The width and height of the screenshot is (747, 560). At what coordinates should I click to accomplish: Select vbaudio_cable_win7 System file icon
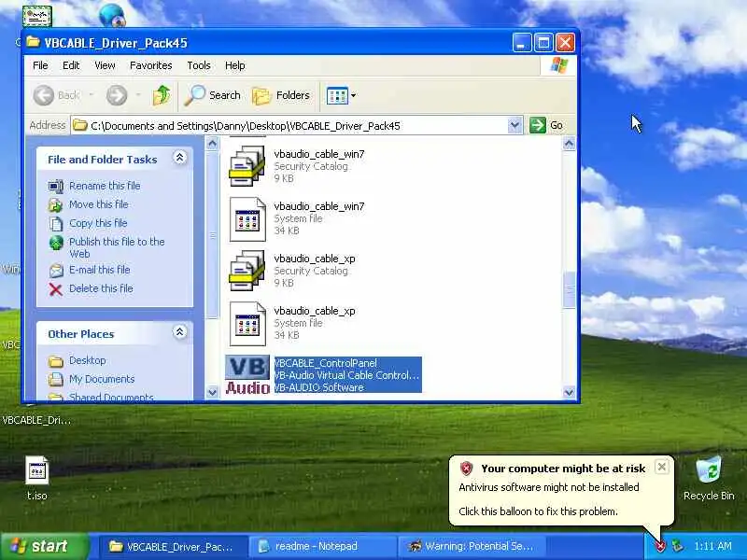(x=247, y=219)
